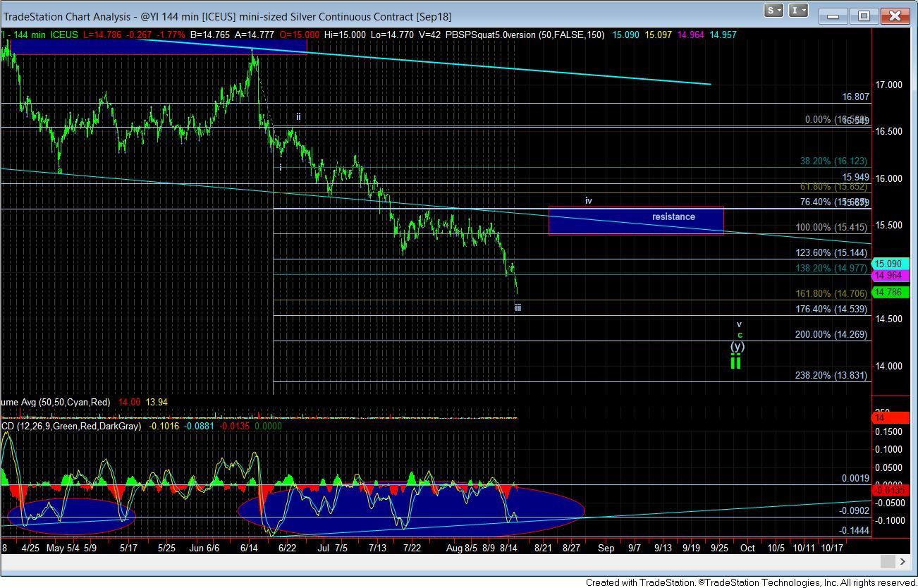Click the -0.1444 MACD level label
The height and width of the screenshot is (588, 918).
[x=855, y=529]
